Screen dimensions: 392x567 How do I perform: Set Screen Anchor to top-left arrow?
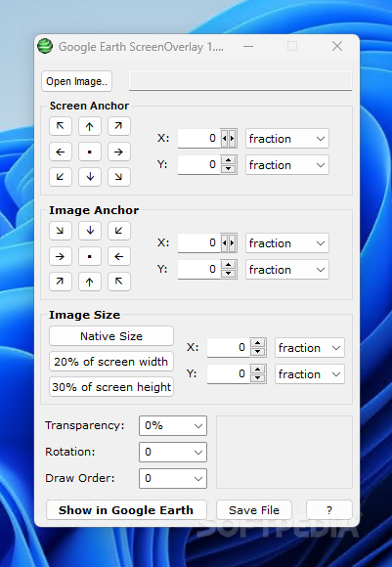pyautogui.click(x=61, y=126)
